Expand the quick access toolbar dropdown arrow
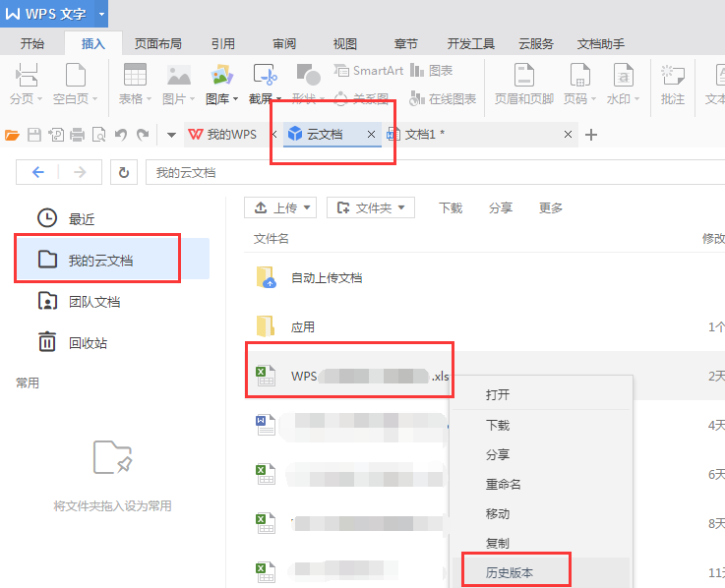 click(171, 135)
